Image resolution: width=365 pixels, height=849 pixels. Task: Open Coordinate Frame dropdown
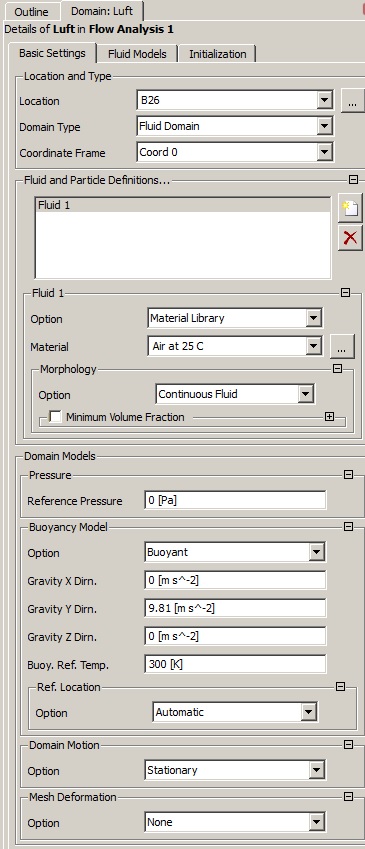(234, 152)
